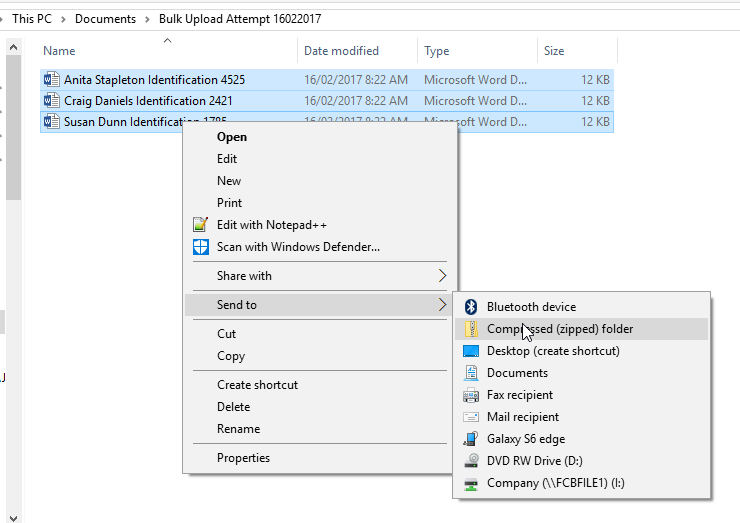Click the Windows Defender shield icon
The width and height of the screenshot is (740, 523).
[x=201, y=246]
